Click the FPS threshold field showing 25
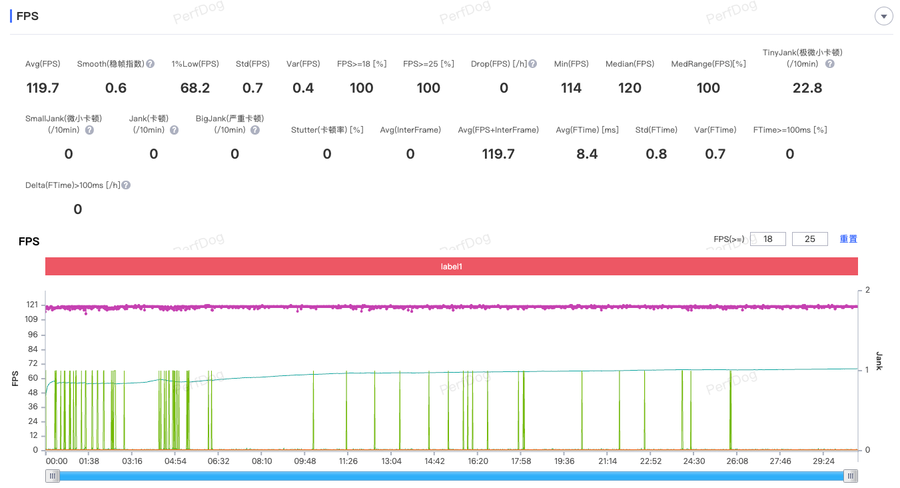The image size is (900, 488). tap(809, 239)
